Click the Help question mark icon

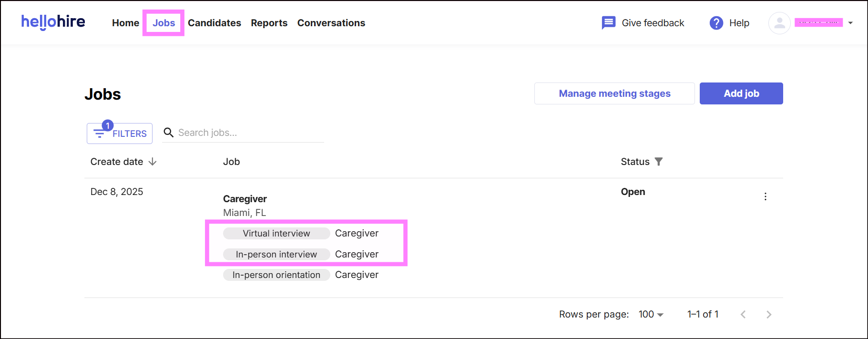716,23
